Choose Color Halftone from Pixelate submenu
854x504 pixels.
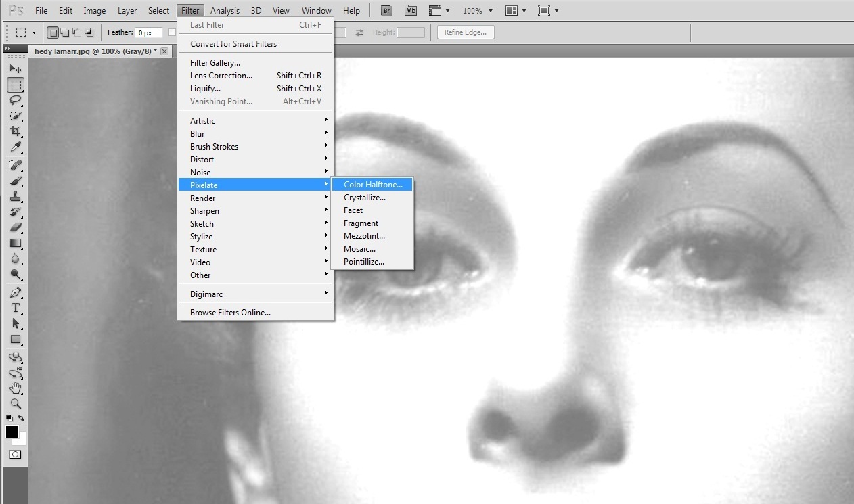(x=372, y=185)
